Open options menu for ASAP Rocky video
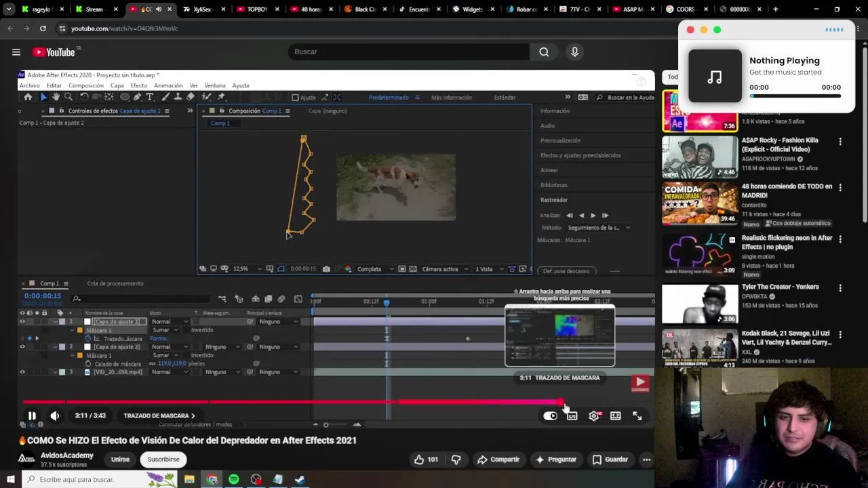The height and width of the screenshot is (488, 868). (840, 142)
